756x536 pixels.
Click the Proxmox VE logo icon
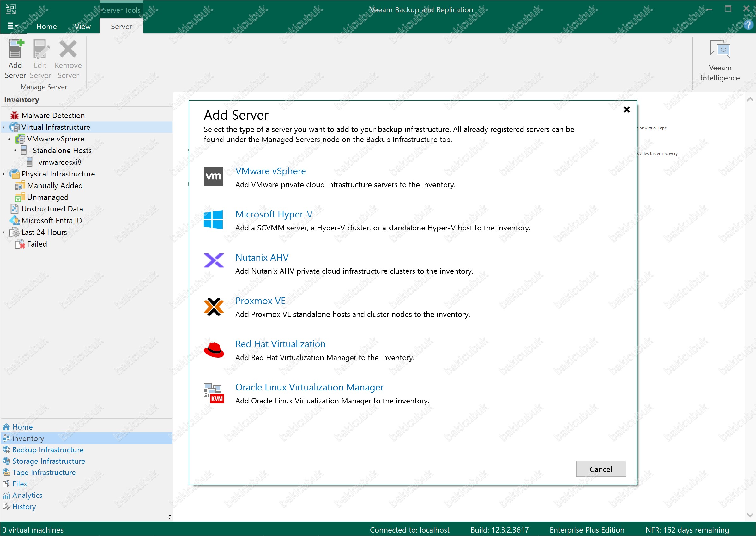click(214, 307)
